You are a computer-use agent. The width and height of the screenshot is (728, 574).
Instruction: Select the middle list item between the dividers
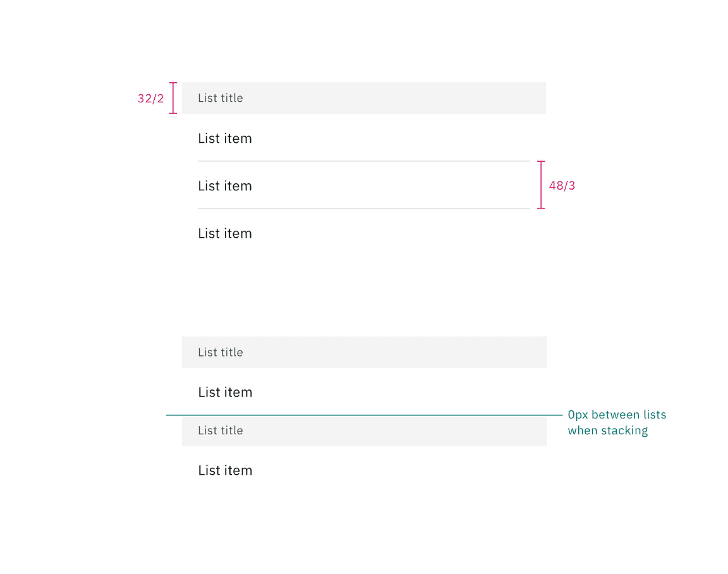pos(225,186)
